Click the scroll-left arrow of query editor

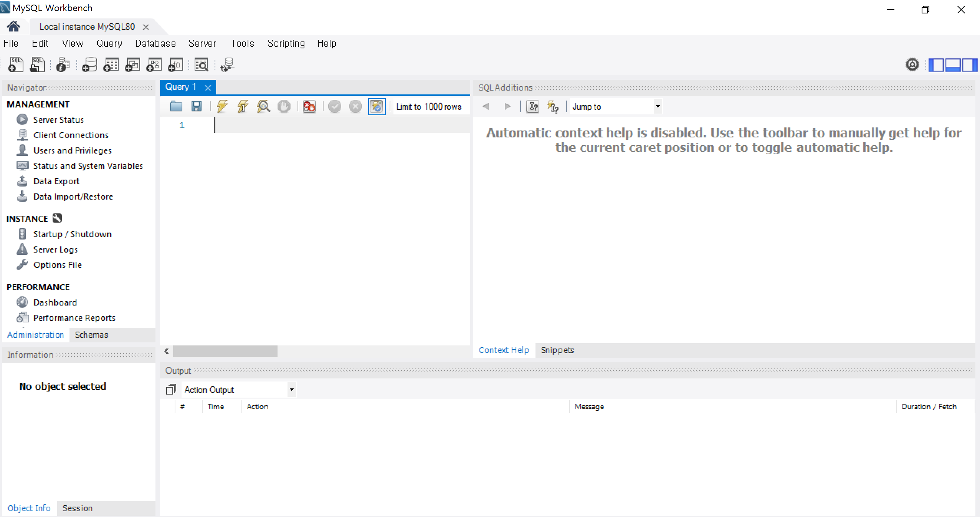coord(166,351)
